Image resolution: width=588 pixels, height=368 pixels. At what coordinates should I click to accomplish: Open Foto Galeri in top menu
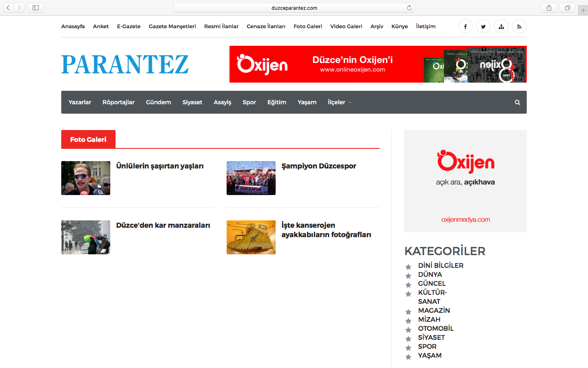coord(308,27)
